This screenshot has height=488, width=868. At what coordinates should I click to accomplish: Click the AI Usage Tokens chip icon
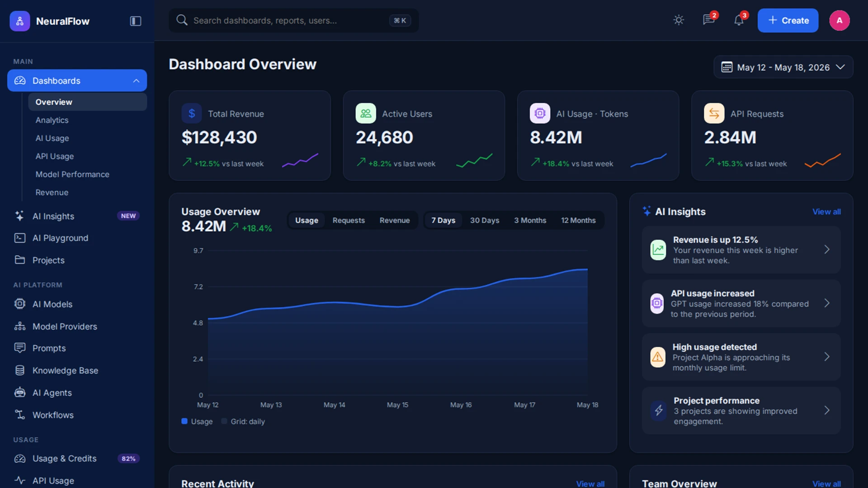[540, 113]
